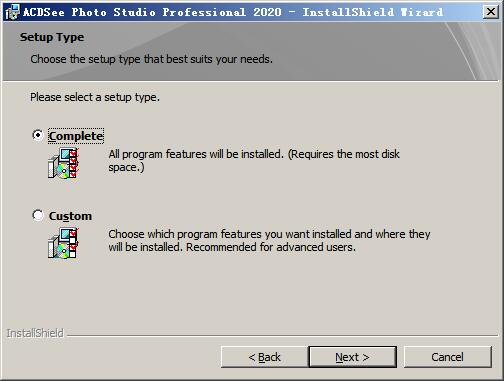Click the 'Choose which program features' description
The image size is (504, 381).
(269, 240)
